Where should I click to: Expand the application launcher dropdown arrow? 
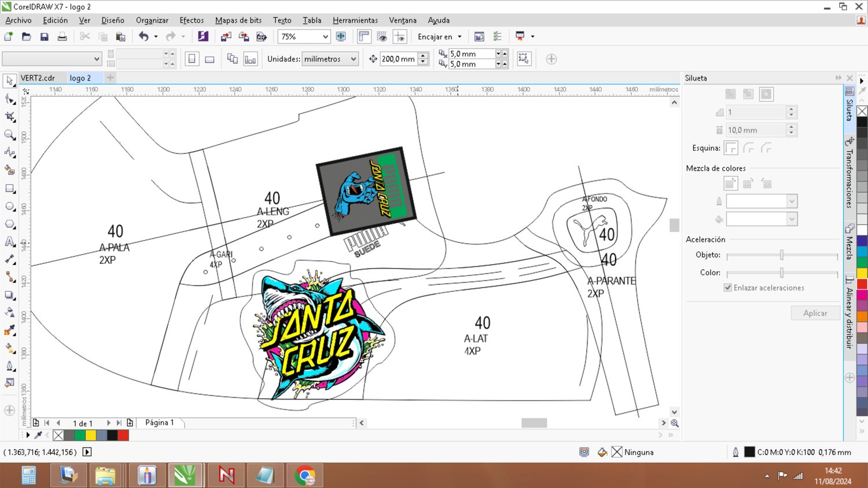click(532, 36)
